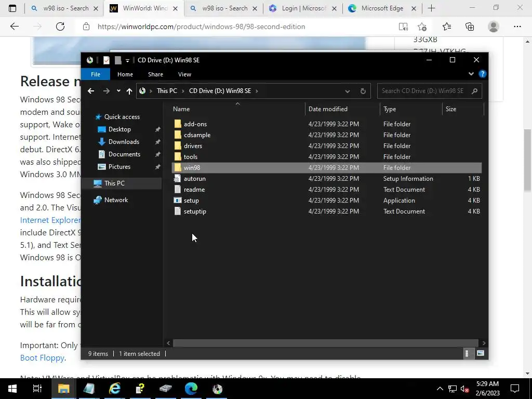Click the Explorer search box
This screenshot has width=532, height=399.
point(429,91)
